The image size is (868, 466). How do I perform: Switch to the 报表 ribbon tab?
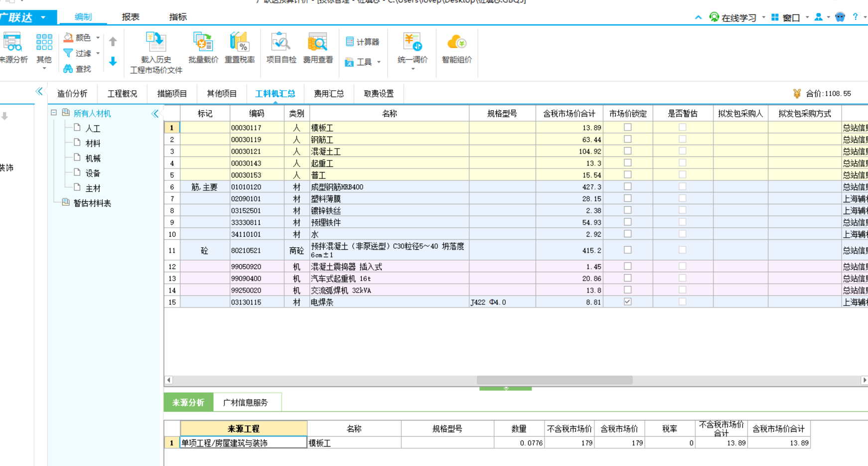pos(131,17)
